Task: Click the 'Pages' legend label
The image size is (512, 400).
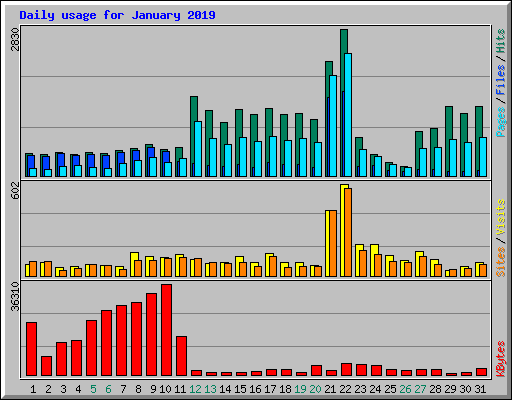Action: click(x=501, y=122)
